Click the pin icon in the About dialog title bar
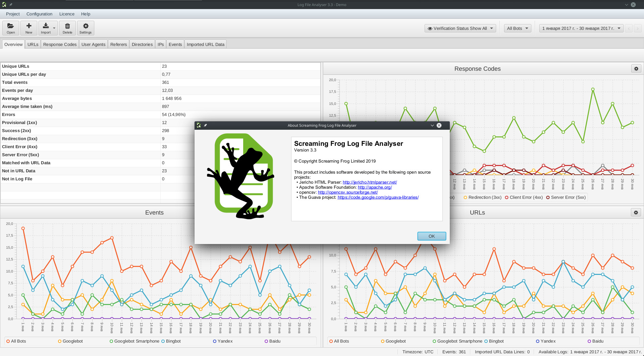This screenshot has height=356, width=644. 205,125
